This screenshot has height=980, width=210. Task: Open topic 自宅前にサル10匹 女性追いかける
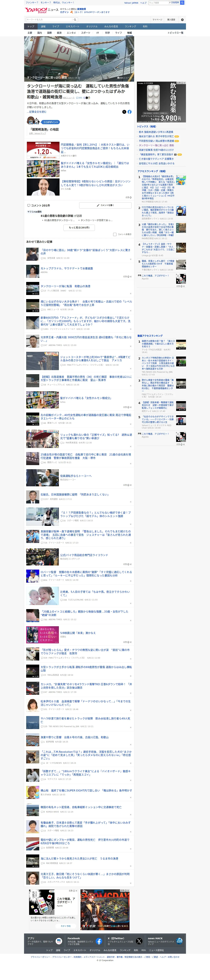[157, 164]
